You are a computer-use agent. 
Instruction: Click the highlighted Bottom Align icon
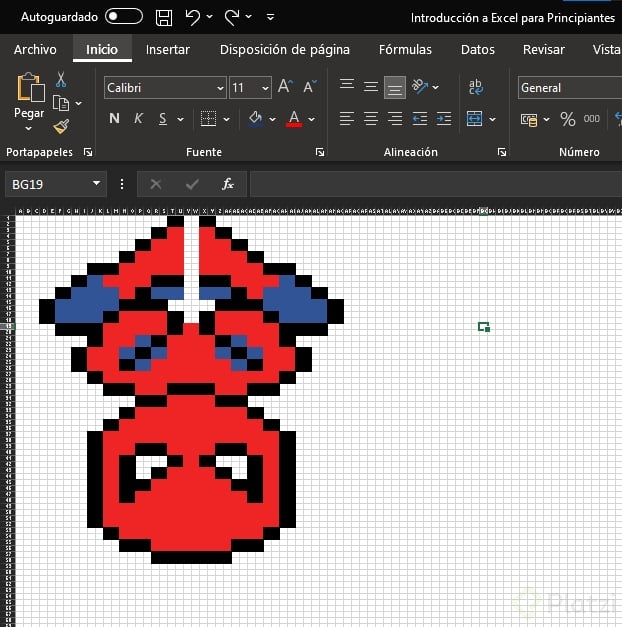pos(395,87)
